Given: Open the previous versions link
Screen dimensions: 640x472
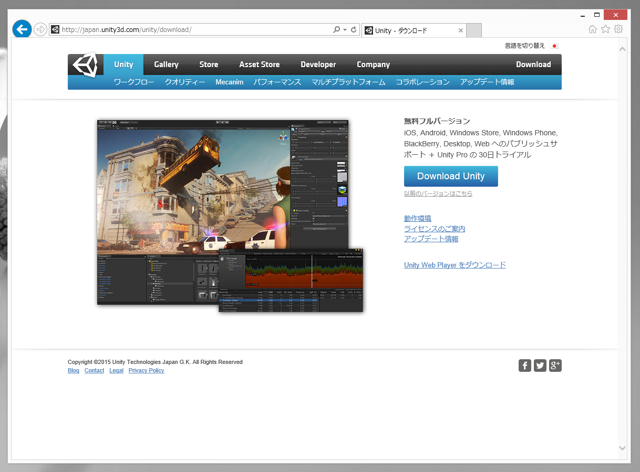Looking at the screenshot, I should coord(438,194).
